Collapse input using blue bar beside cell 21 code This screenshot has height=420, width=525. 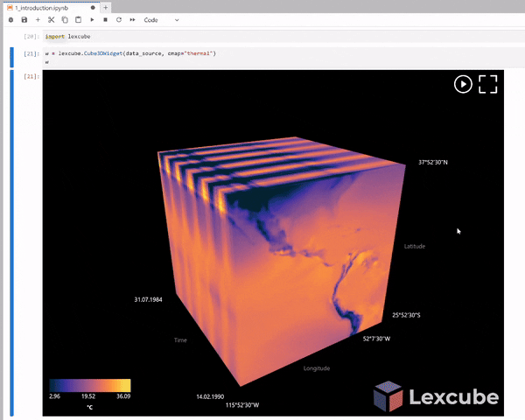click(x=12, y=57)
